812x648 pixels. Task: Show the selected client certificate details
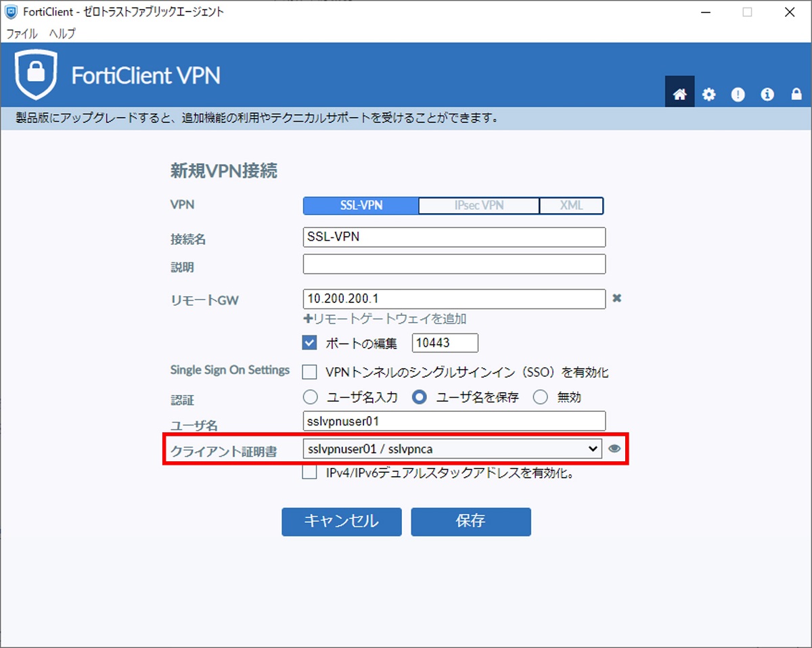coord(614,448)
